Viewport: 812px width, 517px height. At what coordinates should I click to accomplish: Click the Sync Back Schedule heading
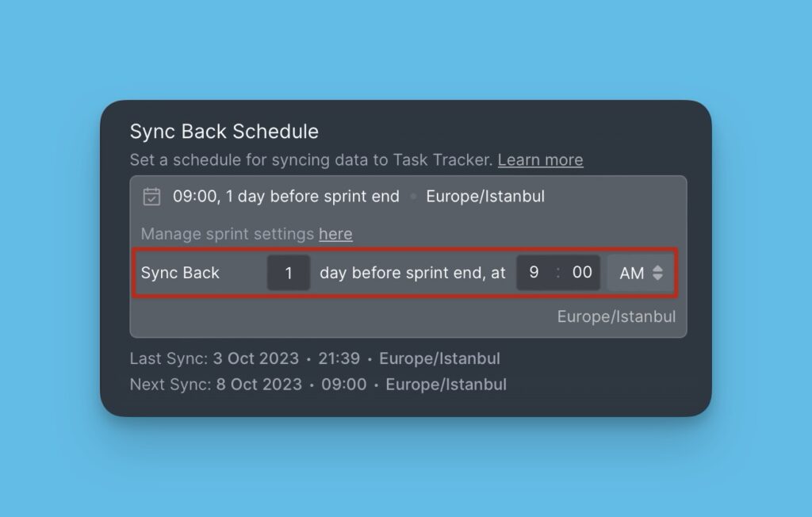224,131
